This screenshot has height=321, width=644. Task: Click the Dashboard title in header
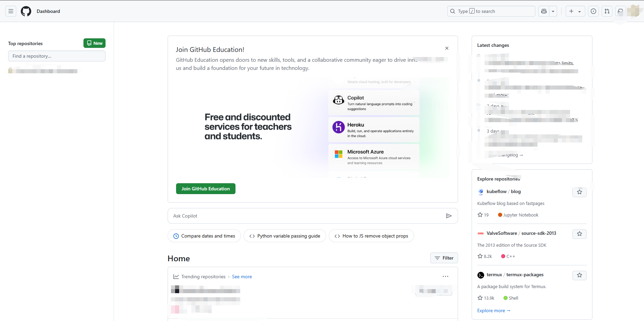(48, 11)
